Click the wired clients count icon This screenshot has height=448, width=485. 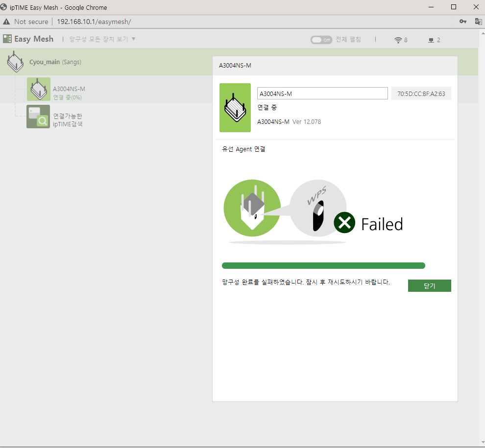pos(431,40)
